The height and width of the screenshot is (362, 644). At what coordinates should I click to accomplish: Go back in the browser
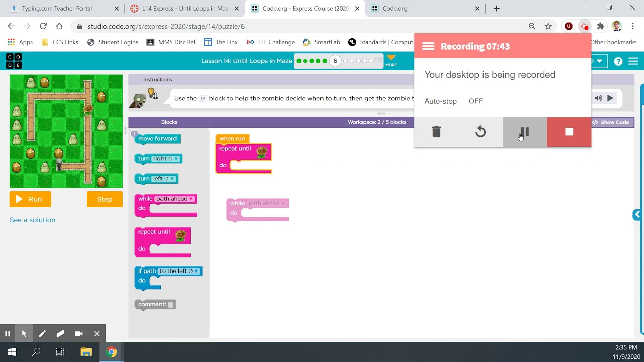tap(11, 26)
